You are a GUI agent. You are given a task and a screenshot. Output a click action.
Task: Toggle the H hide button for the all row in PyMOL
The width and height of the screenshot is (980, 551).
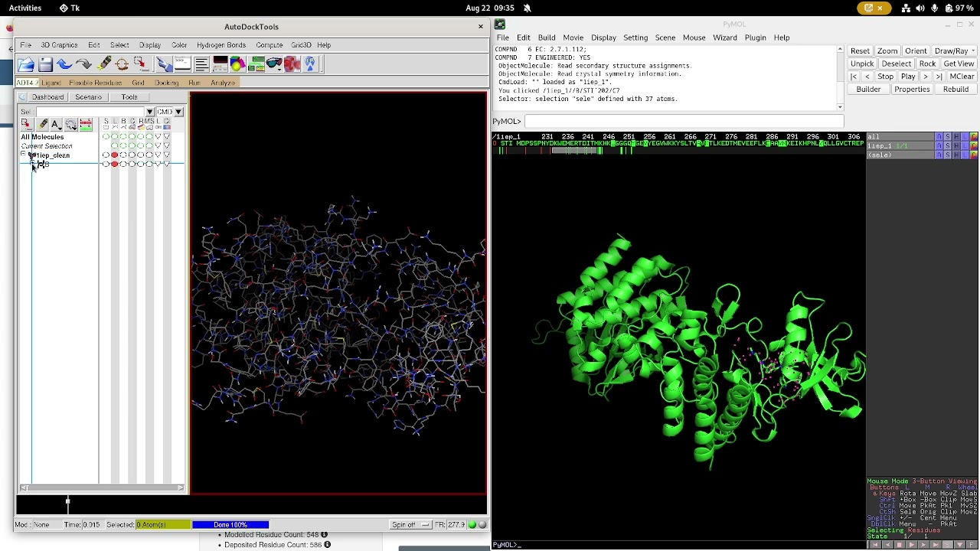coord(956,136)
